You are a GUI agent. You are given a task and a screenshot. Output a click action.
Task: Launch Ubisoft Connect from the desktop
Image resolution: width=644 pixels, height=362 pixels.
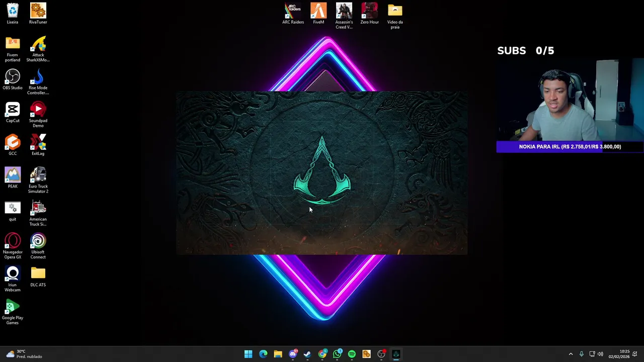point(38,245)
